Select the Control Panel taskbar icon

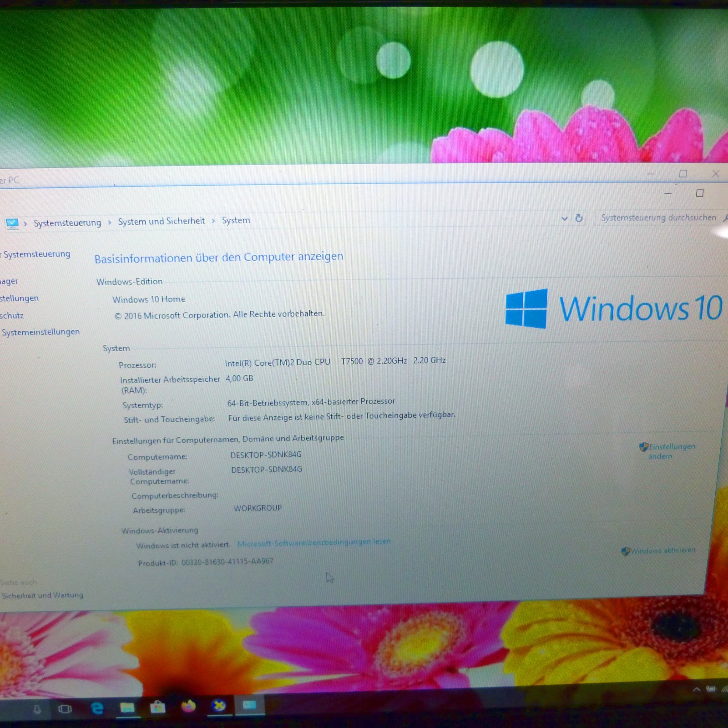click(x=249, y=705)
